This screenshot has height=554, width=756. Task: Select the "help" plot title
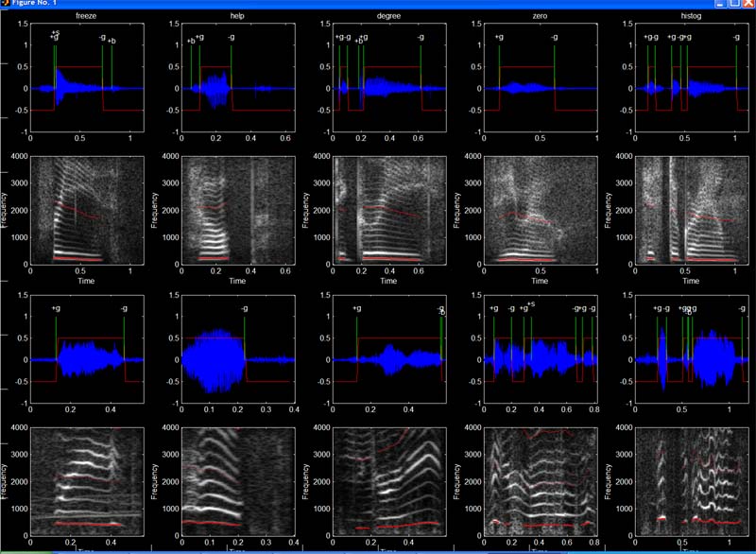(x=236, y=16)
